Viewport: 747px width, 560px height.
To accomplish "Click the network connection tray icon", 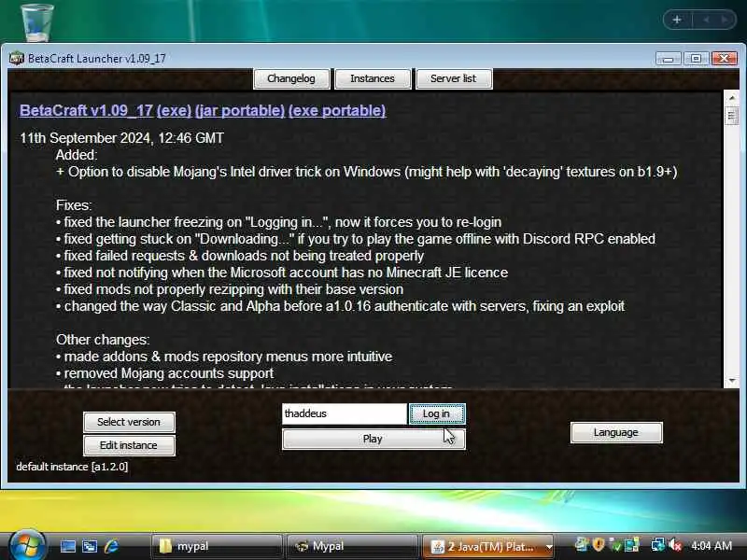I will (659, 545).
